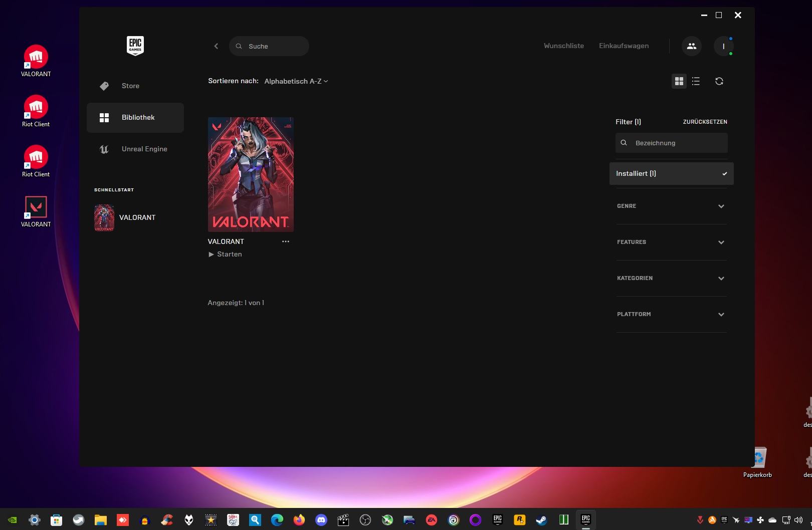The image size is (812, 530).
Task: Focus the Suche search field
Action: tap(269, 46)
